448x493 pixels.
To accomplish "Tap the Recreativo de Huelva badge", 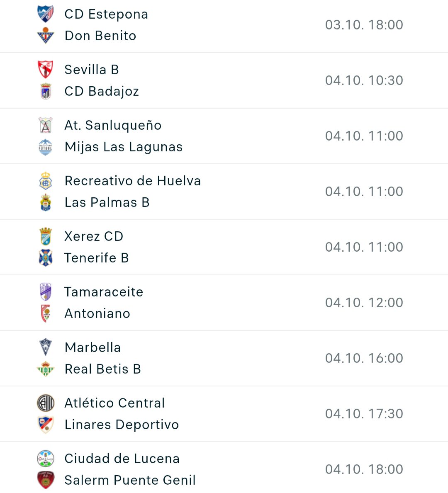I will point(46,181).
